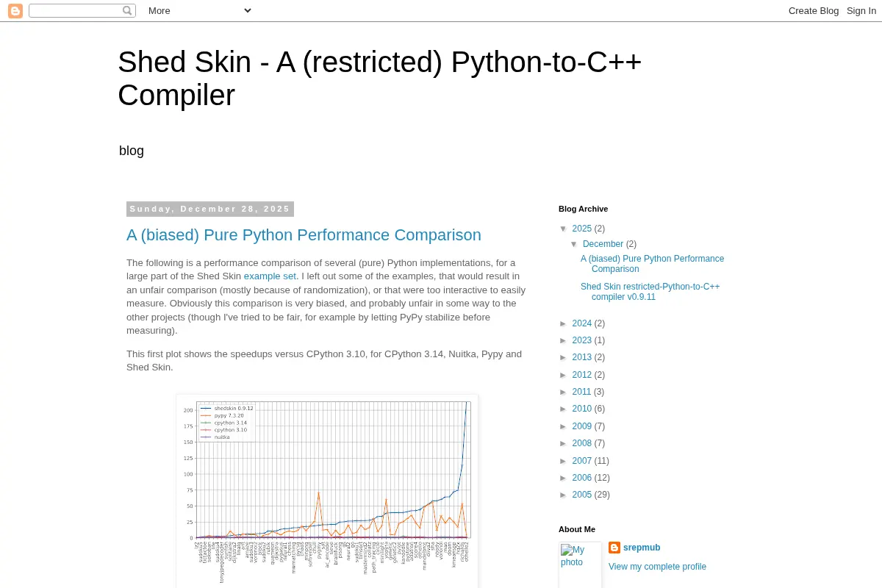
Task: Expand the 2008 archive arrow
Action: tap(564, 443)
